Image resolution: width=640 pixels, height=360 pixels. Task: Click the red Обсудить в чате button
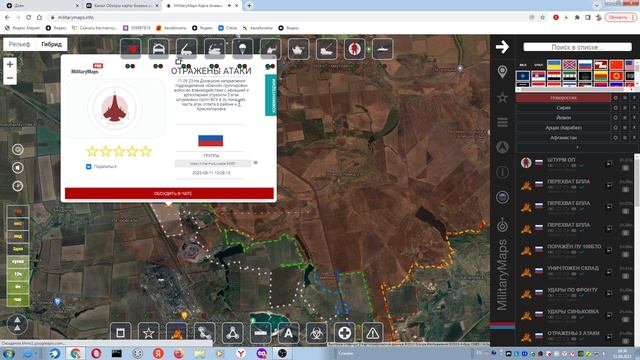click(169, 193)
